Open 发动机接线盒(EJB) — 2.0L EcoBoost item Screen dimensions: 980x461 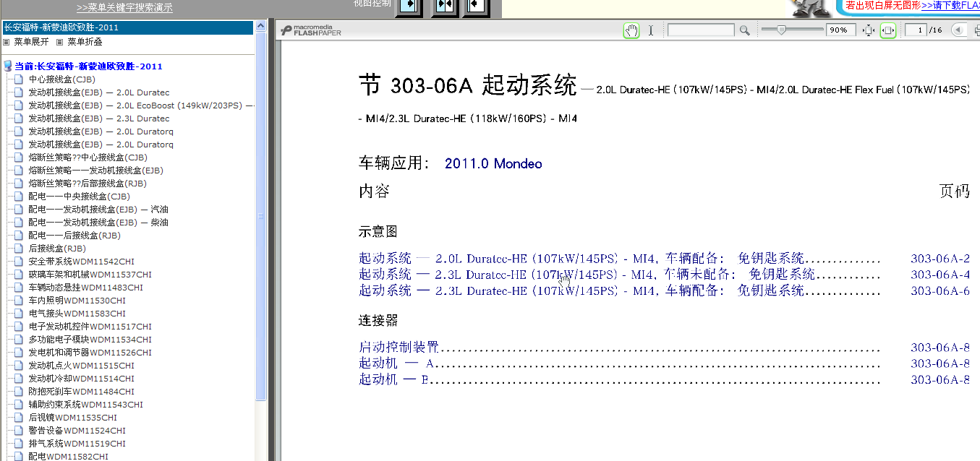tap(141, 105)
